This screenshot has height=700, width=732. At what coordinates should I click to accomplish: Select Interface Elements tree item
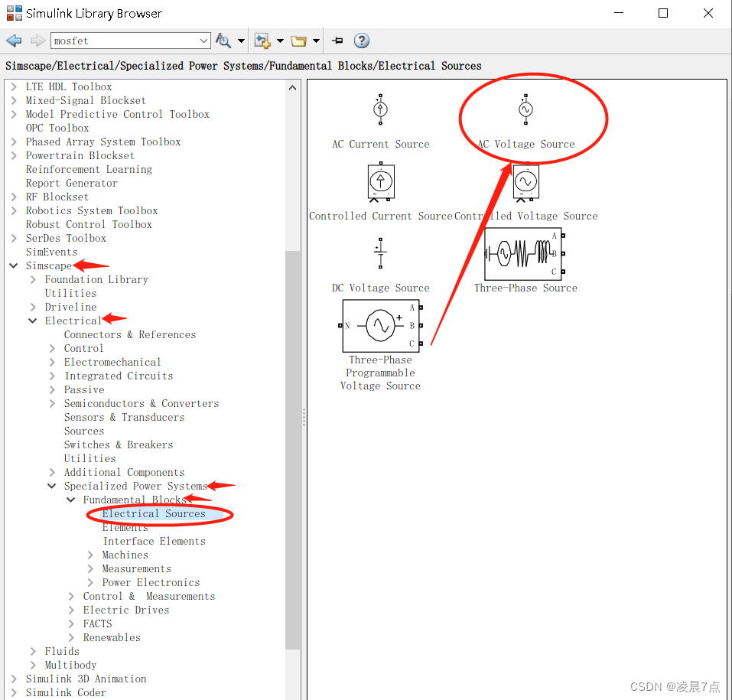tap(154, 541)
